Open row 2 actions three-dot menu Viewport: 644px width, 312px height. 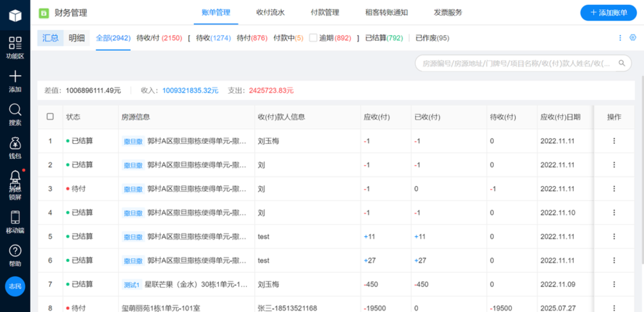(614, 165)
